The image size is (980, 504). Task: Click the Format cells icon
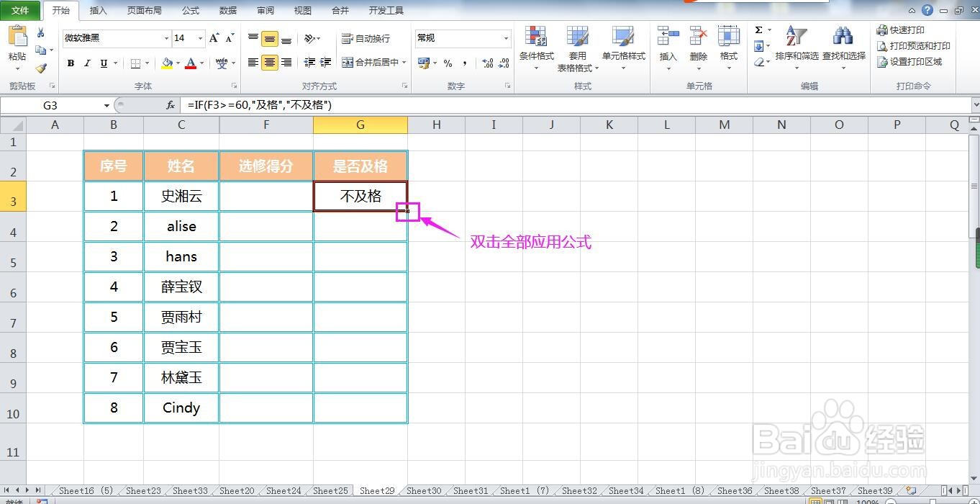pyautogui.click(x=729, y=37)
